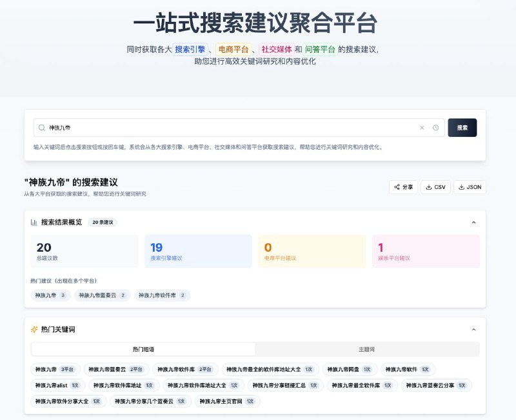Select the 热门短语 tab

(x=143, y=349)
